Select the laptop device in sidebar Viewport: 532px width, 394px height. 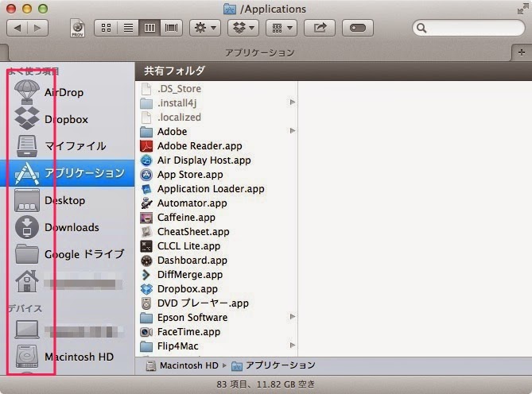click(67, 330)
